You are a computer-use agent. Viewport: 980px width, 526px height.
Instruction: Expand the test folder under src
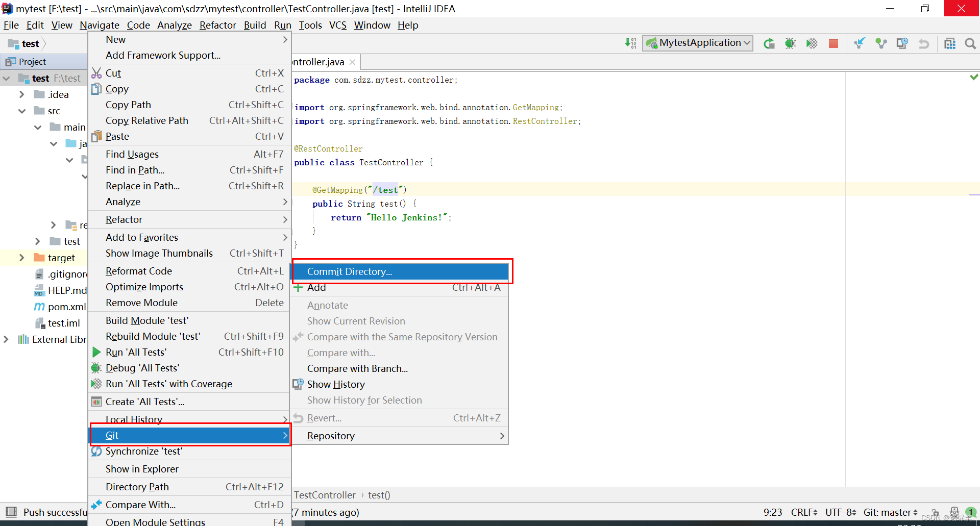click(x=38, y=241)
